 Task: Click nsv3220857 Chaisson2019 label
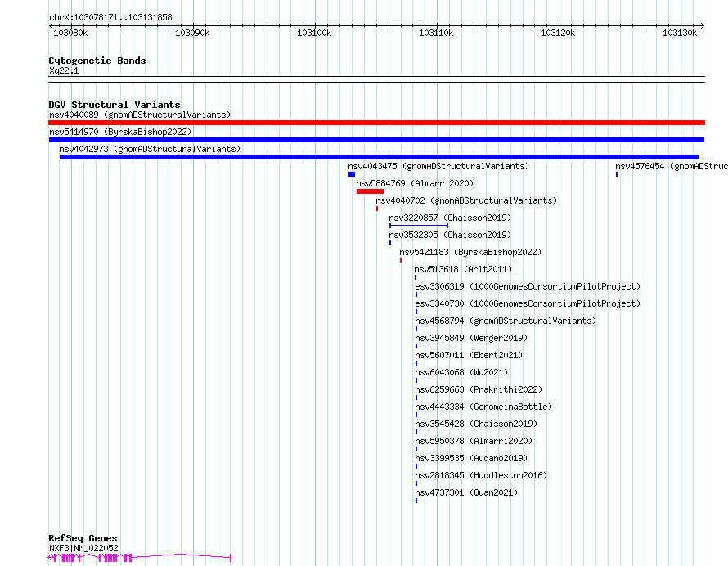pyautogui.click(x=450, y=218)
